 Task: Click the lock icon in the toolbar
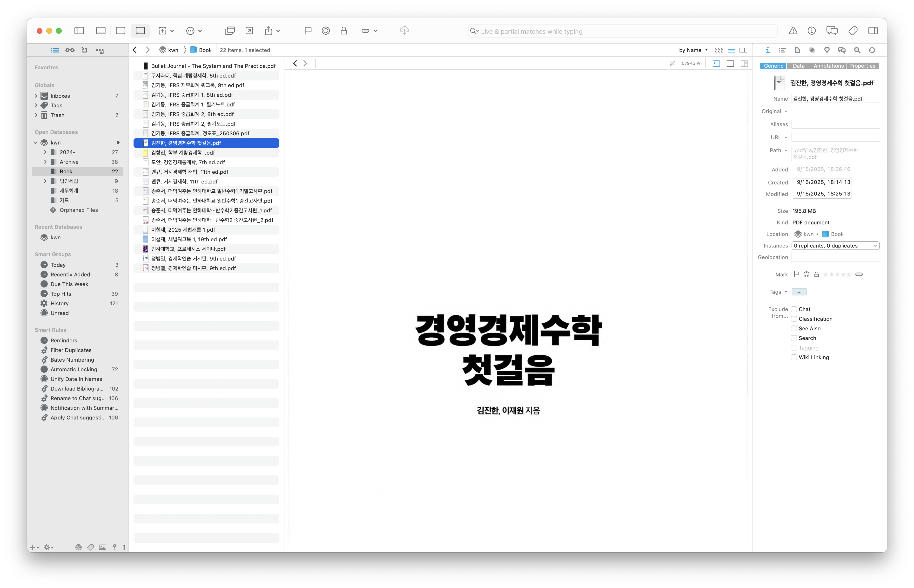point(343,31)
